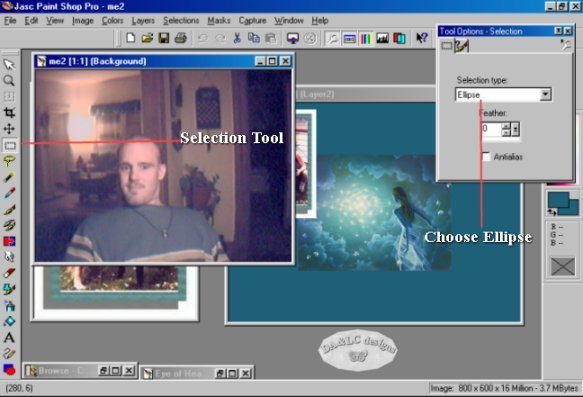Enable the Antialias checkbox
Image resolution: width=583 pixels, height=397 pixels.
[x=486, y=156]
